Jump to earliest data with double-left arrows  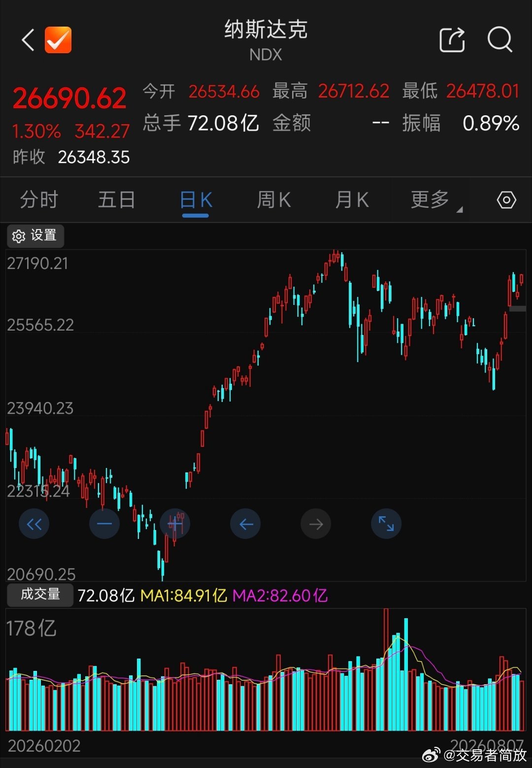tap(34, 524)
